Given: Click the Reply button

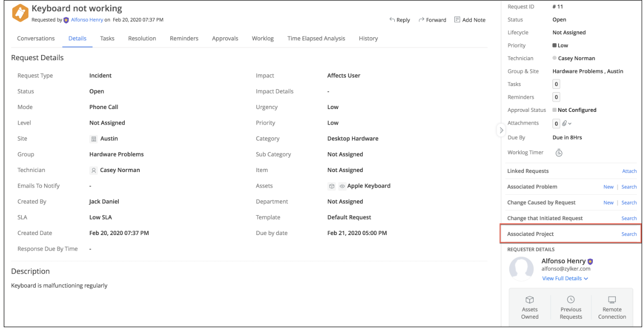Looking at the screenshot, I should 399,20.
